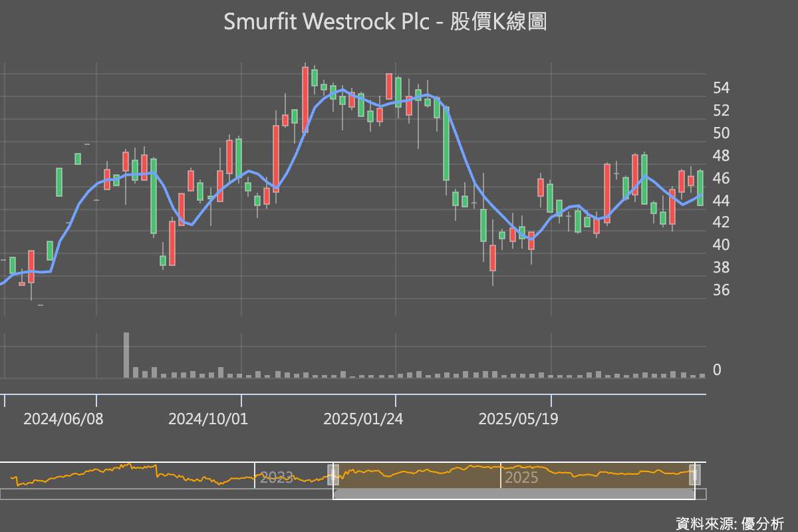Click the 2023 label in the navigator

(277, 477)
